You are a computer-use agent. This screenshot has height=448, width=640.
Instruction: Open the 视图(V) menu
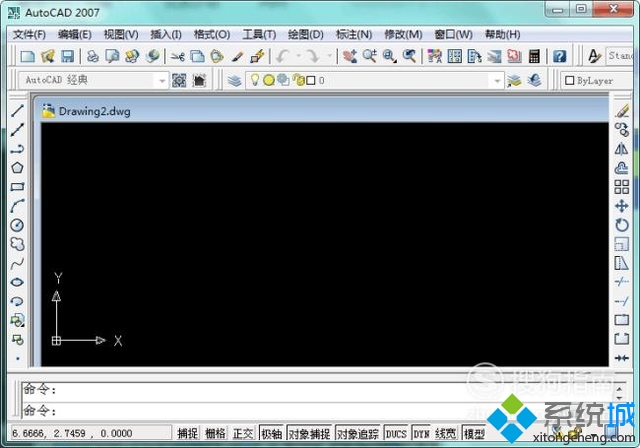(x=121, y=34)
